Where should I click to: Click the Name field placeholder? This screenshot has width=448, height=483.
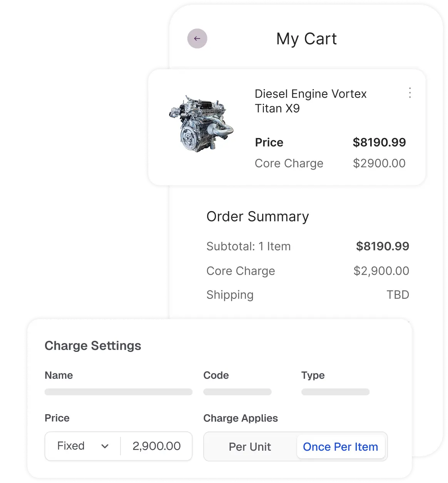[x=119, y=392]
